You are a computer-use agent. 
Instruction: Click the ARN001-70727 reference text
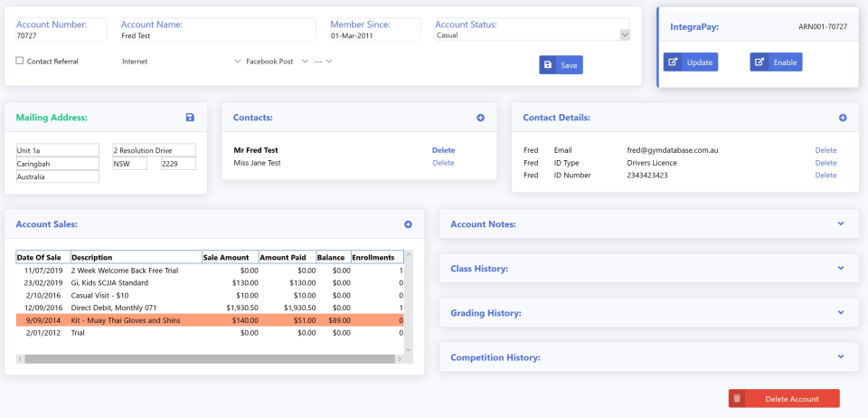[x=823, y=26]
